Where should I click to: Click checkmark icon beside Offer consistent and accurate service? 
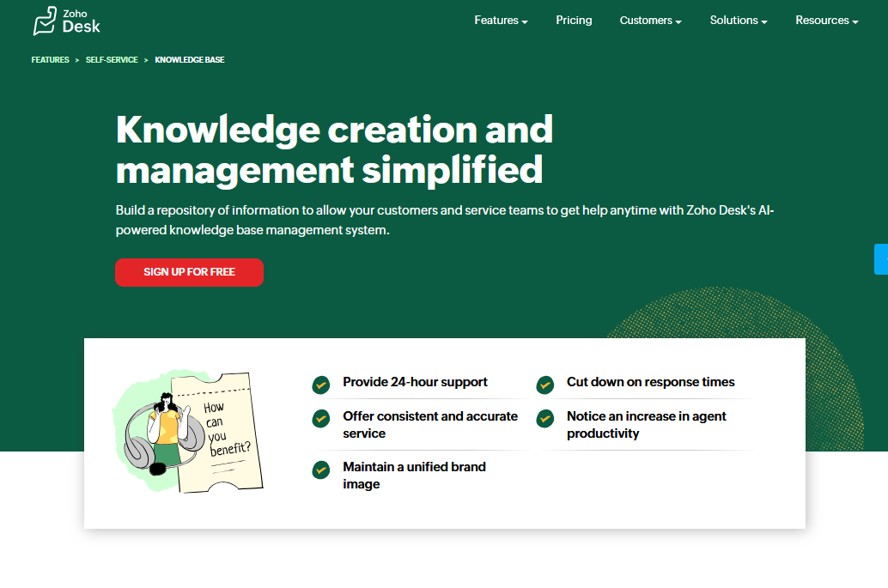321,419
